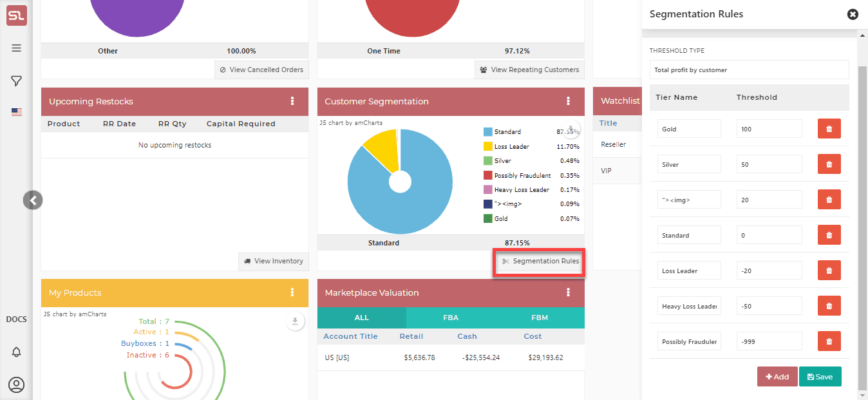Toggle Loss Leader legend color swatch
The height and width of the screenshot is (400, 868).
point(487,146)
